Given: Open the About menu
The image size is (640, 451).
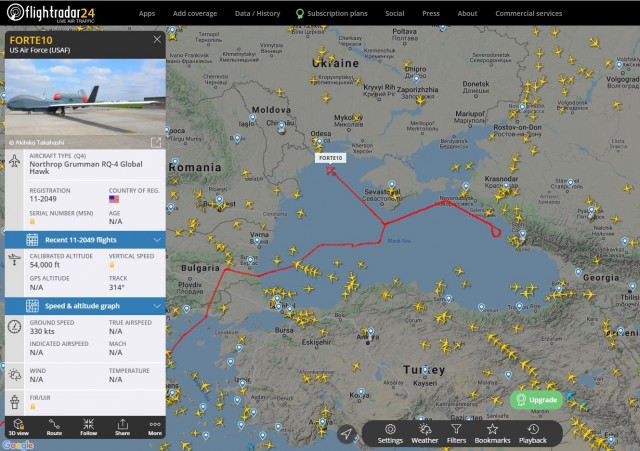Looking at the screenshot, I should coord(467,13).
